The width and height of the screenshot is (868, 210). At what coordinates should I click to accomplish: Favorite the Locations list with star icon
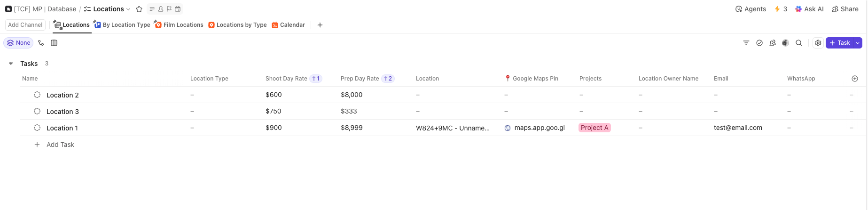[139, 9]
